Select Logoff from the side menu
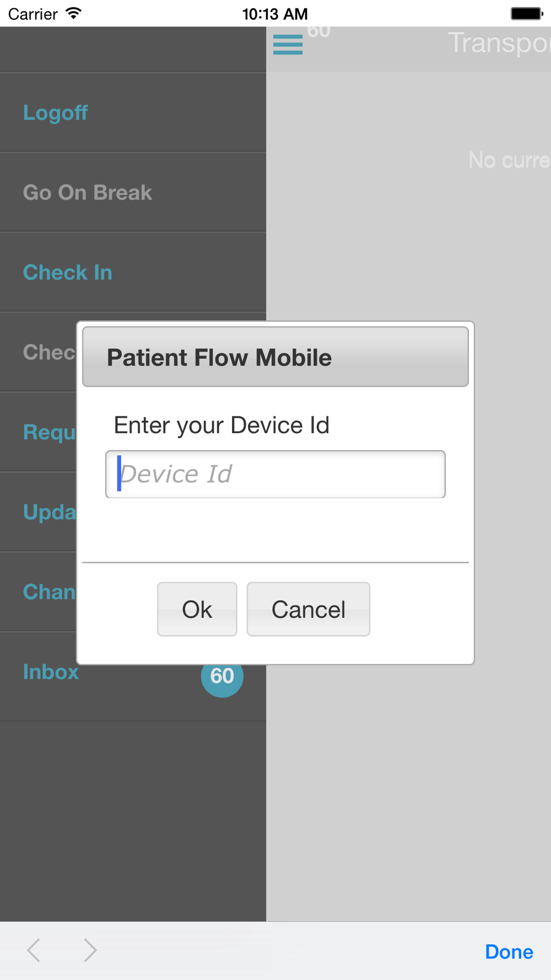The width and height of the screenshot is (551, 980). 56,113
